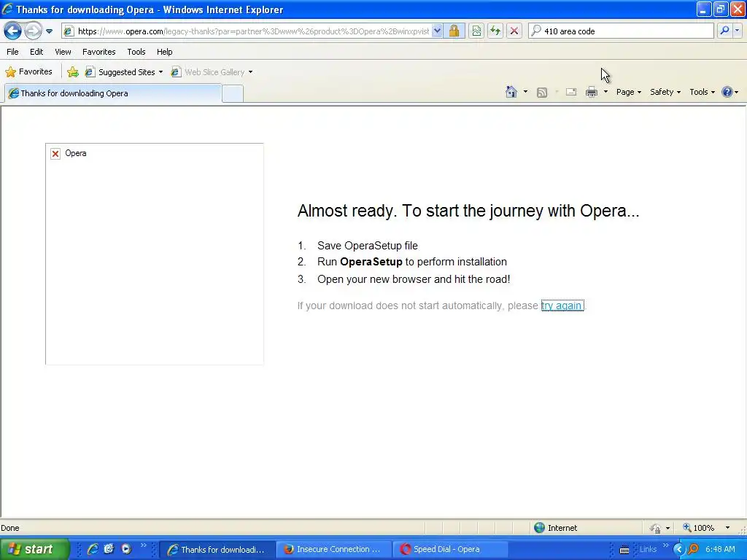Open the 100% zoom level control
Screen dimensions: 747x560
pos(698,528)
